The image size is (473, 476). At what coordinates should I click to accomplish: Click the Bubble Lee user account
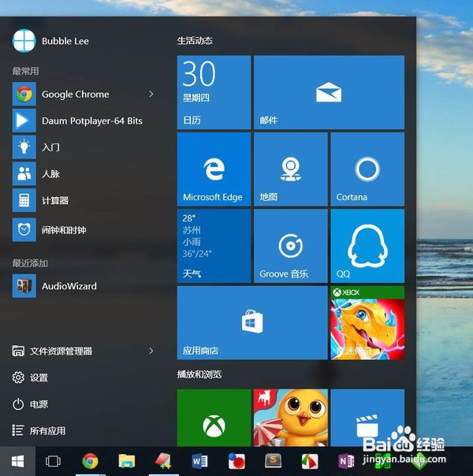coord(50,41)
